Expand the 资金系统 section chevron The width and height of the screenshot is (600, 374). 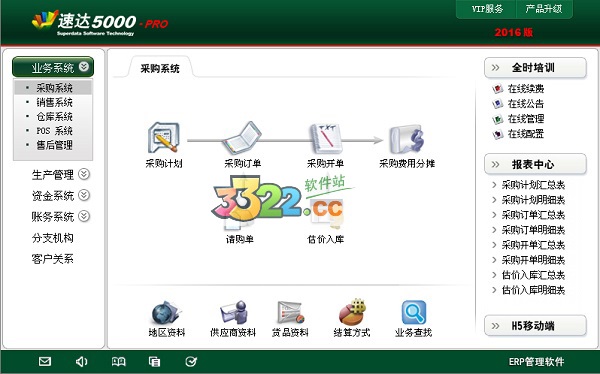(84, 195)
